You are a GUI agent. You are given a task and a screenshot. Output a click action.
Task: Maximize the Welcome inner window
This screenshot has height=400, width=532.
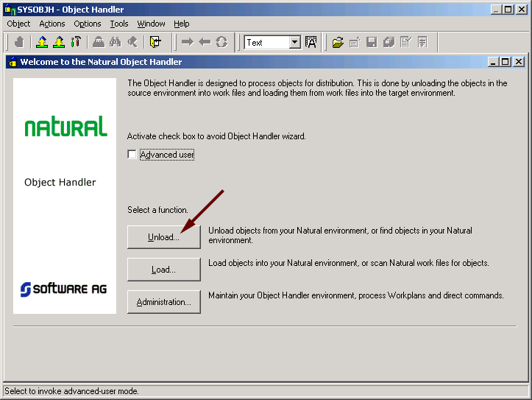pyautogui.click(x=506, y=62)
